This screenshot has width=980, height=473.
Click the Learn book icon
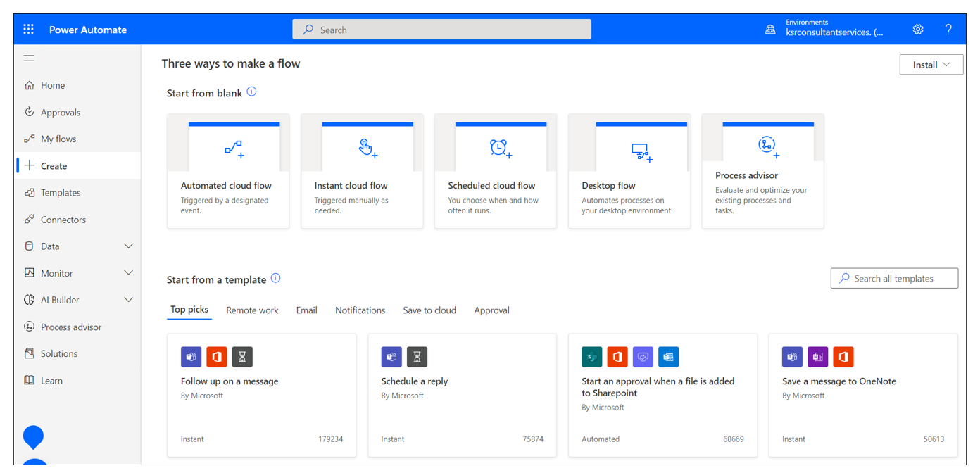[x=29, y=380]
